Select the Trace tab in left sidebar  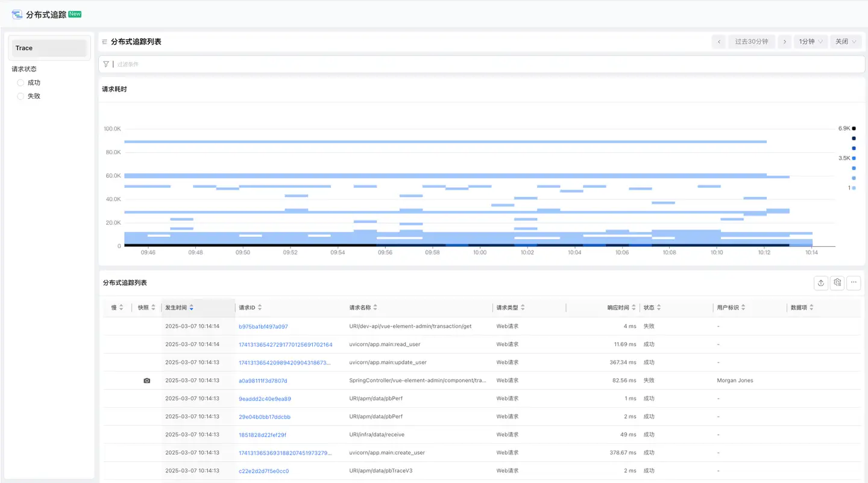(49, 48)
